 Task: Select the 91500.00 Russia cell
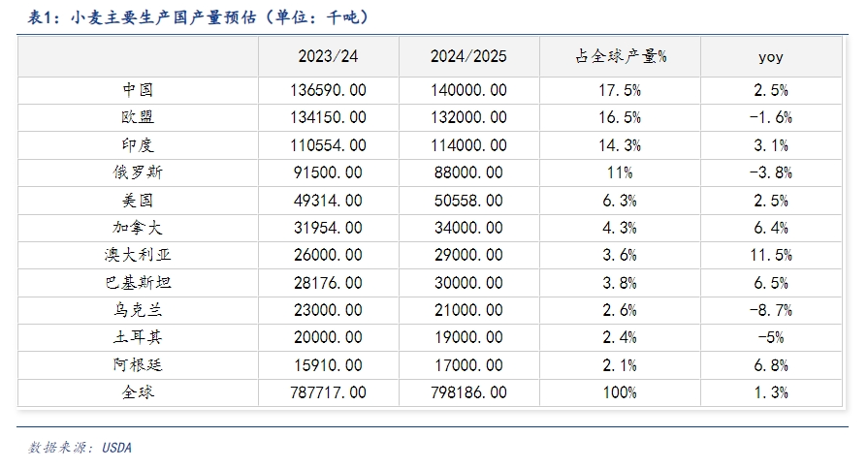tap(328, 172)
